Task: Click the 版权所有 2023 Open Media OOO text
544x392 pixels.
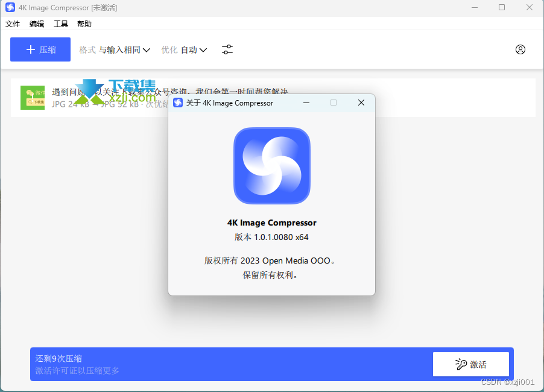Action: click(x=270, y=261)
